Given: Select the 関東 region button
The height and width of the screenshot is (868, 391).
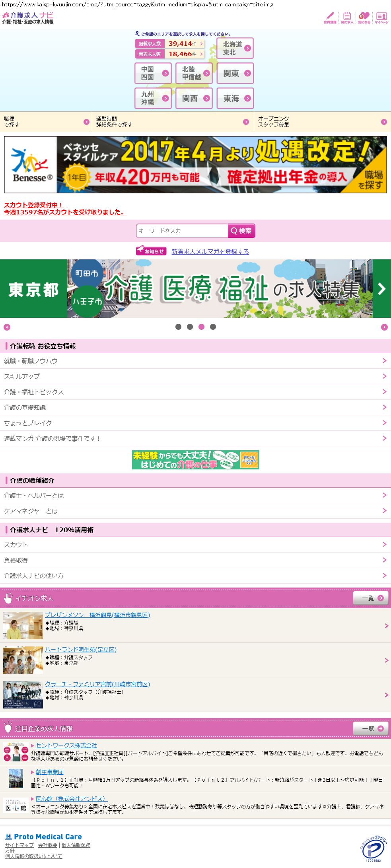Looking at the screenshot, I should (x=235, y=74).
